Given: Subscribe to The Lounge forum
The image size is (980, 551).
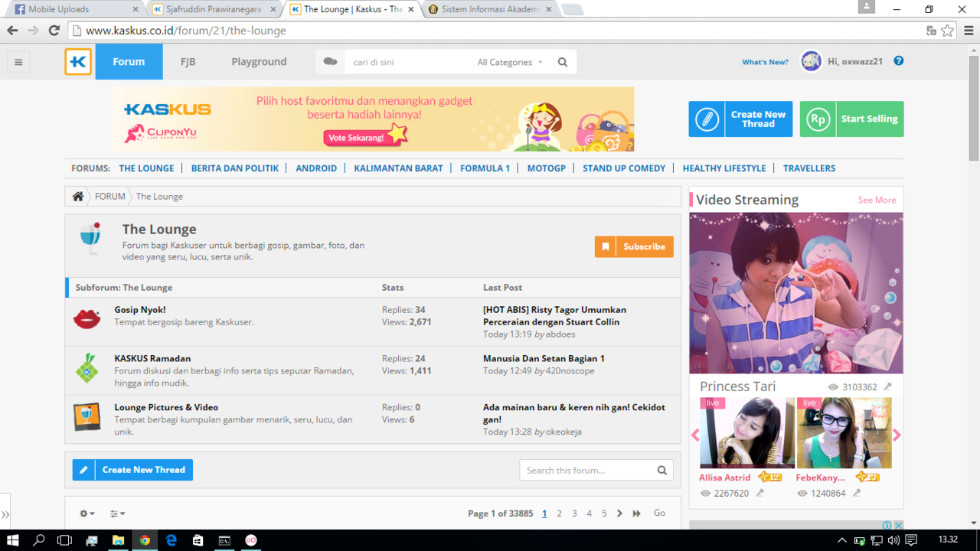Looking at the screenshot, I should [x=634, y=246].
